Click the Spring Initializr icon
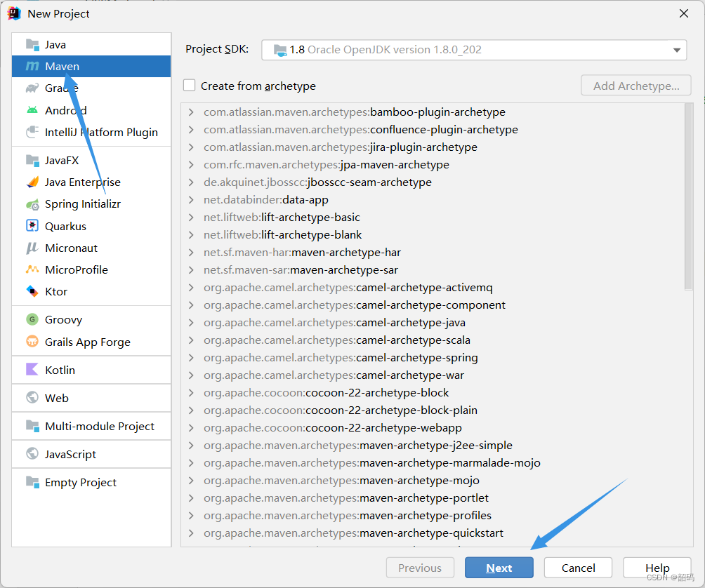The height and width of the screenshot is (588, 705). click(x=32, y=204)
